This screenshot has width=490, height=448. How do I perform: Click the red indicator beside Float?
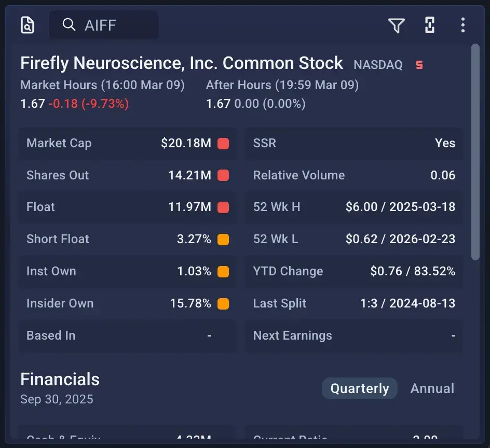(x=223, y=207)
